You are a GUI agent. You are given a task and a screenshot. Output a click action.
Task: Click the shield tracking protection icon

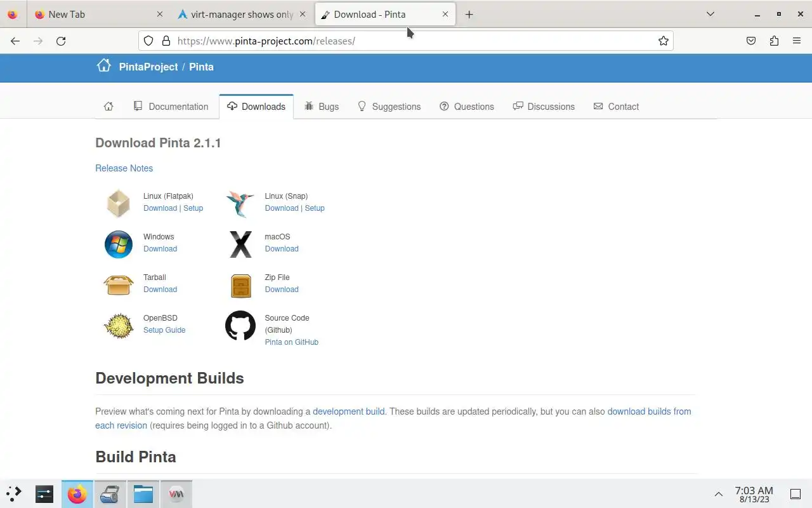(148, 41)
